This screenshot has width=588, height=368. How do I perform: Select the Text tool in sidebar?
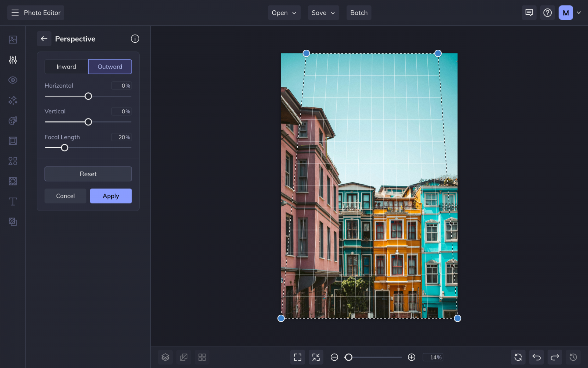click(x=12, y=201)
